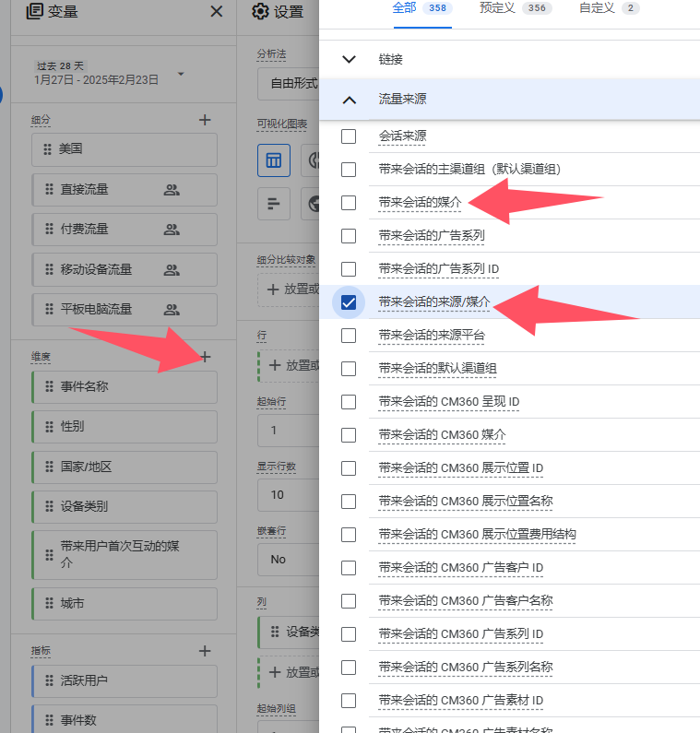Open the 显示行数 10 dropdown

(288, 494)
